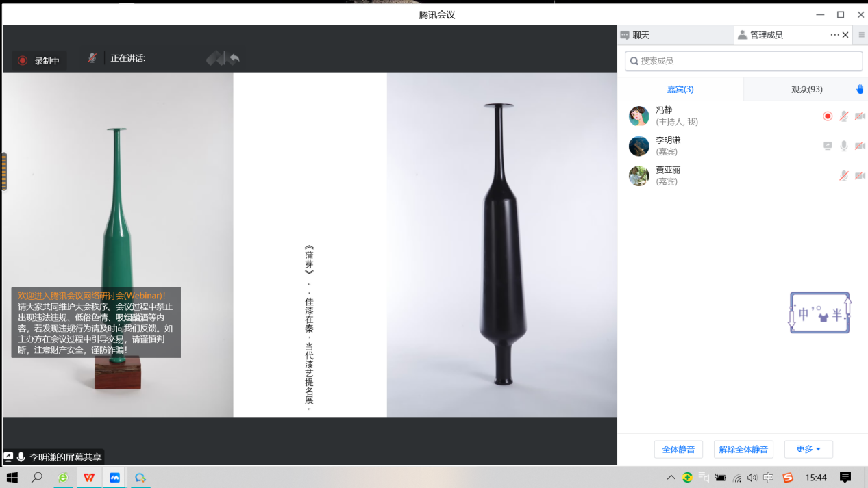Toggle 贾亚丽's camera in member list
This screenshot has height=488, width=868.
click(860, 176)
